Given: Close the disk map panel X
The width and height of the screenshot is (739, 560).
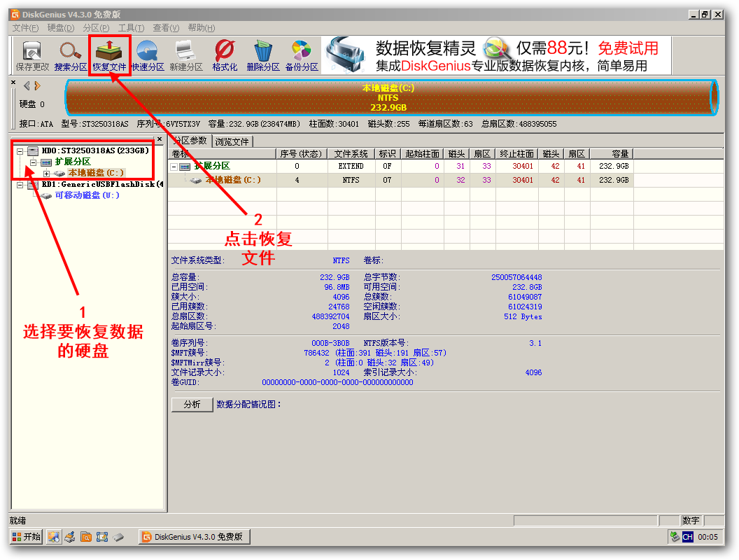Looking at the screenshot, I should click(13, 83).
